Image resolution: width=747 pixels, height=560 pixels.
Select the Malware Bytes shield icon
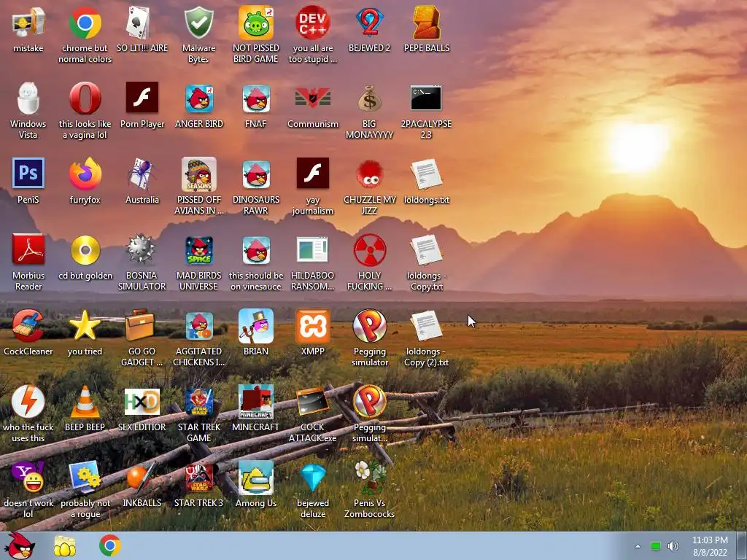pyautogui.click(x=198, y=23)
